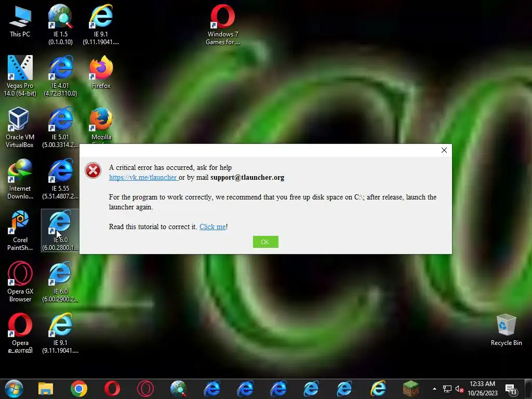The image size is (532, 399).
Task: Click the green OK button in the error dialog
Action: pos(265,242)
